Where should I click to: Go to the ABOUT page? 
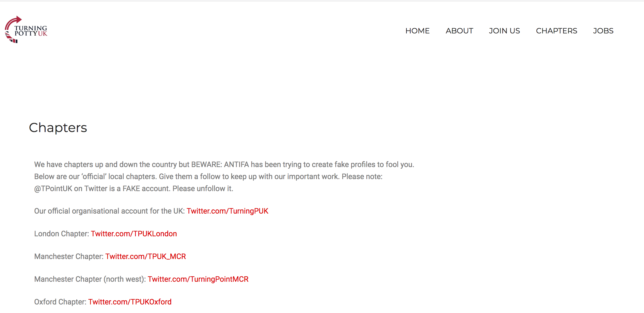459,31
